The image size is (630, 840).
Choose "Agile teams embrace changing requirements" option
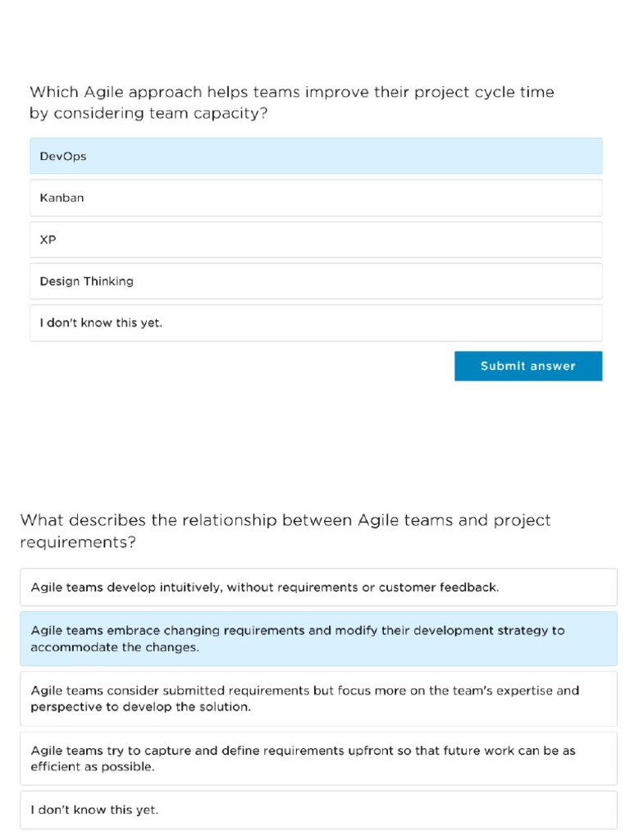[318, 638]
